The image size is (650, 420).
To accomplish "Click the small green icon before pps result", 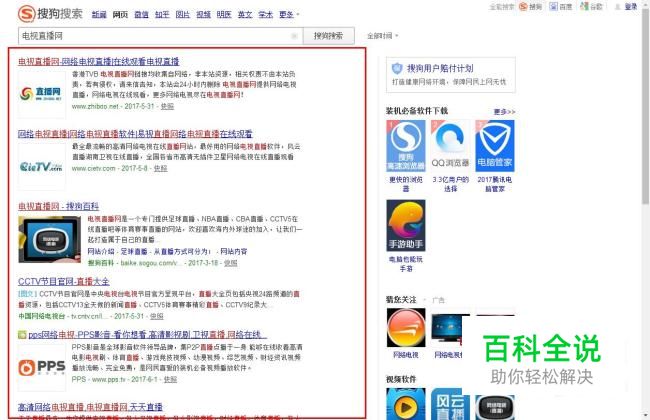I will point(22,335).
